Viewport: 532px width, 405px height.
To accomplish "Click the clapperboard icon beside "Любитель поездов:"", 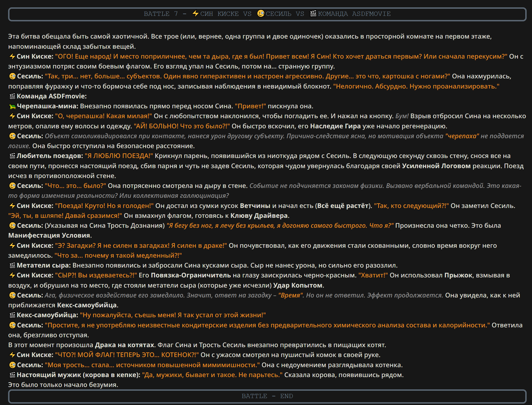I will click(12, 156).
